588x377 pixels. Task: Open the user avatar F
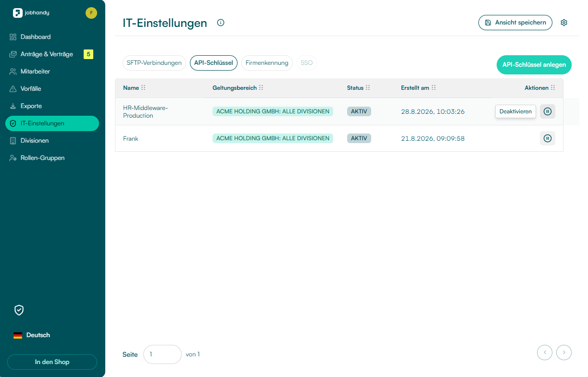tap(91, 13)
